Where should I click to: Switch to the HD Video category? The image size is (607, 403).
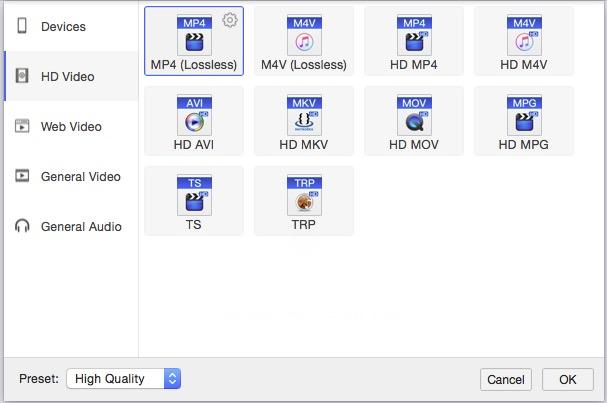tap(71, 76)
